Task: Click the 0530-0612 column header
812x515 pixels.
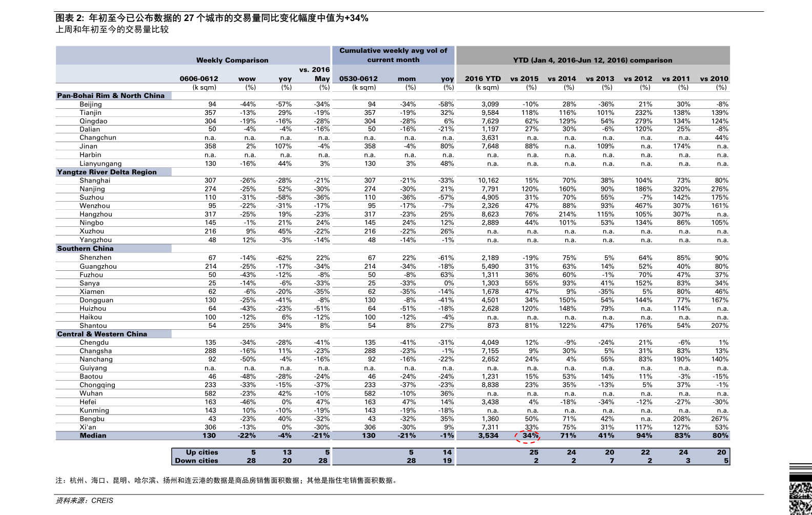Action: coord(358,78)
